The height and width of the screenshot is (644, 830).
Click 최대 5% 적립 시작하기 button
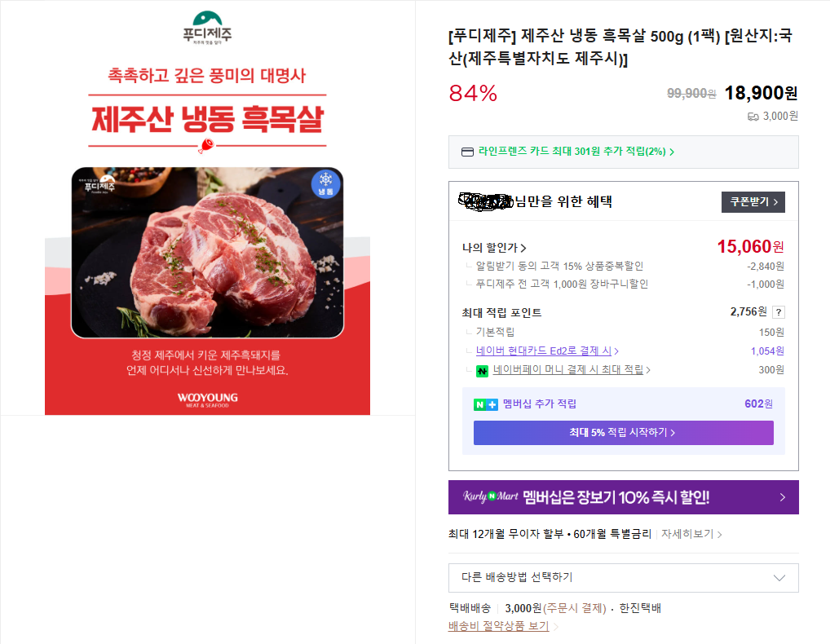pyautogui.click(x=623, y=432)
